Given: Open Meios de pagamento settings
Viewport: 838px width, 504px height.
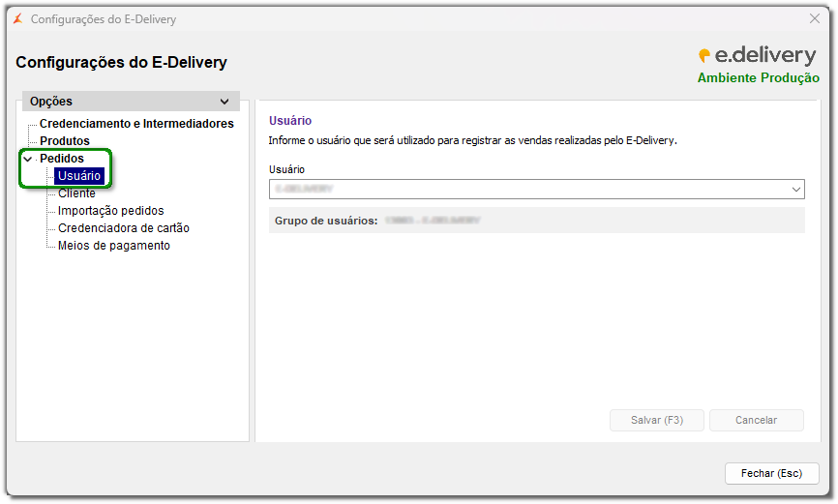Looking at the screenshot, I should pyautogui.click(x=114, y=246).
